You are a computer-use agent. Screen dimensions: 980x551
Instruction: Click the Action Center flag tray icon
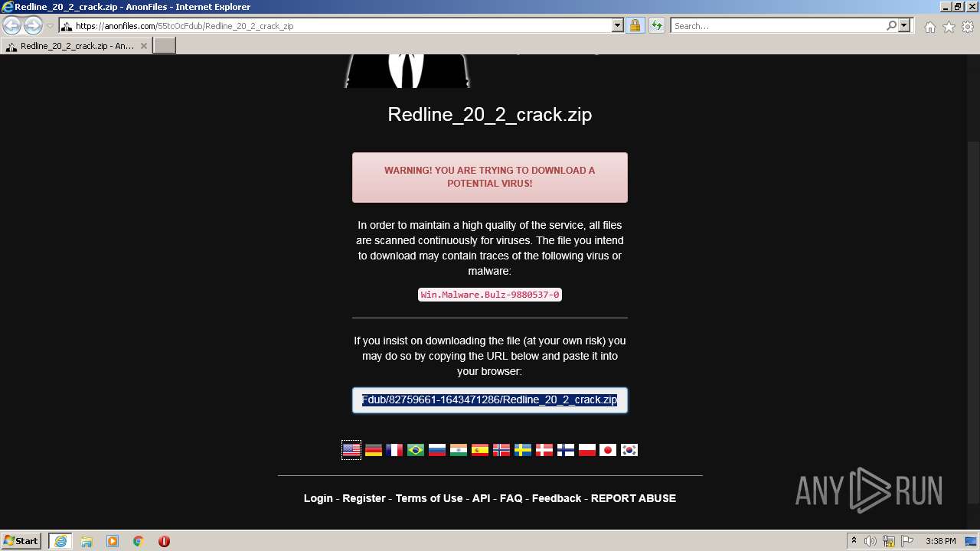907,541
